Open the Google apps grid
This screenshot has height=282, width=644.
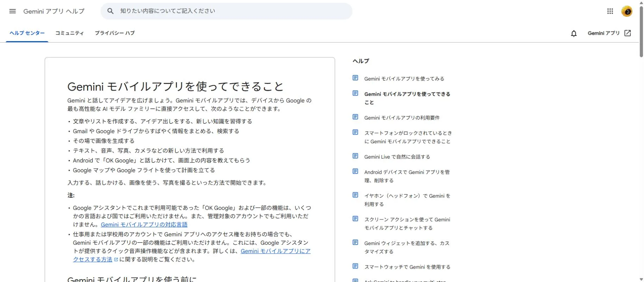610,11
